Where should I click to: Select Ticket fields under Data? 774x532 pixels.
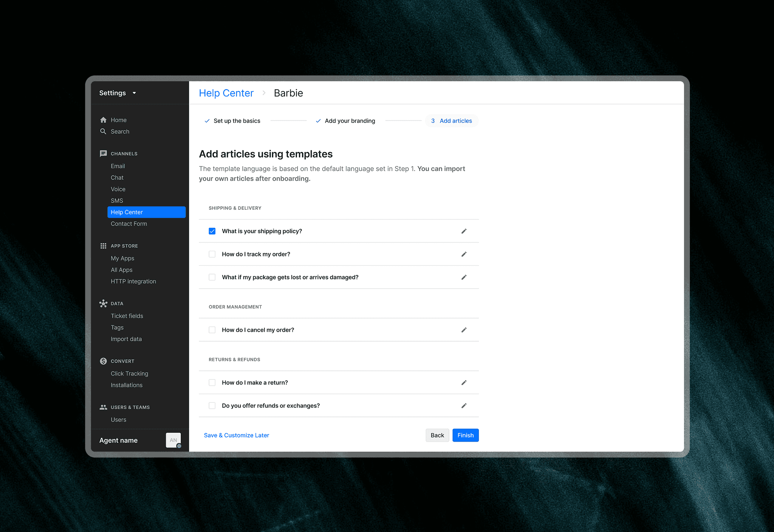coord(127,316)
